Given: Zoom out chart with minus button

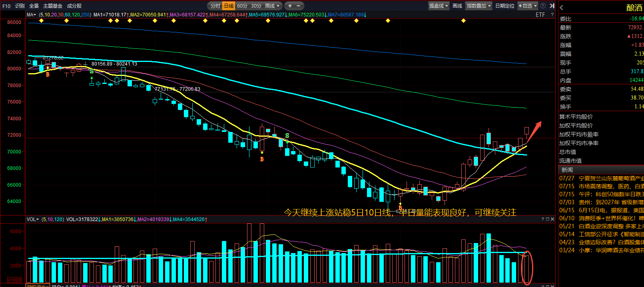Looking at the screenshot, I should (x=298, y=6).
